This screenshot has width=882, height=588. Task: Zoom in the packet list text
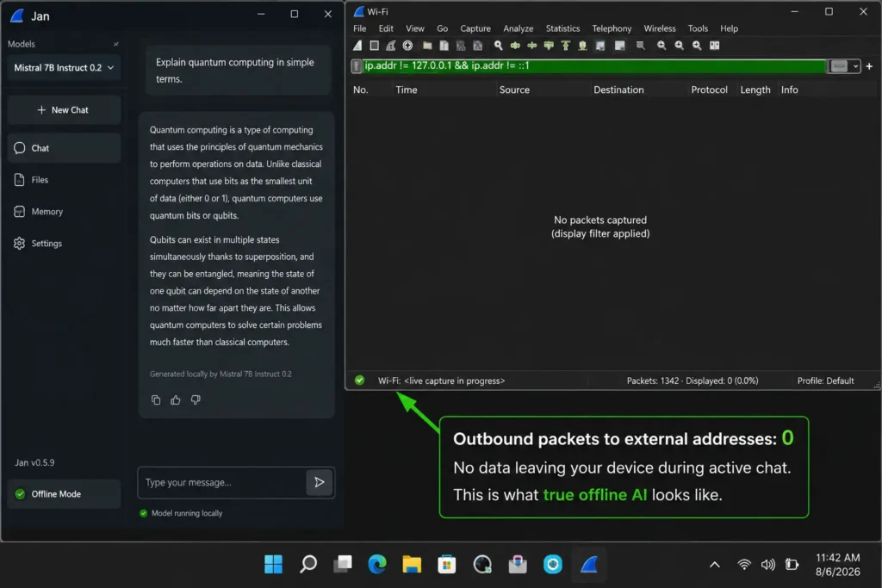(661, 46)
